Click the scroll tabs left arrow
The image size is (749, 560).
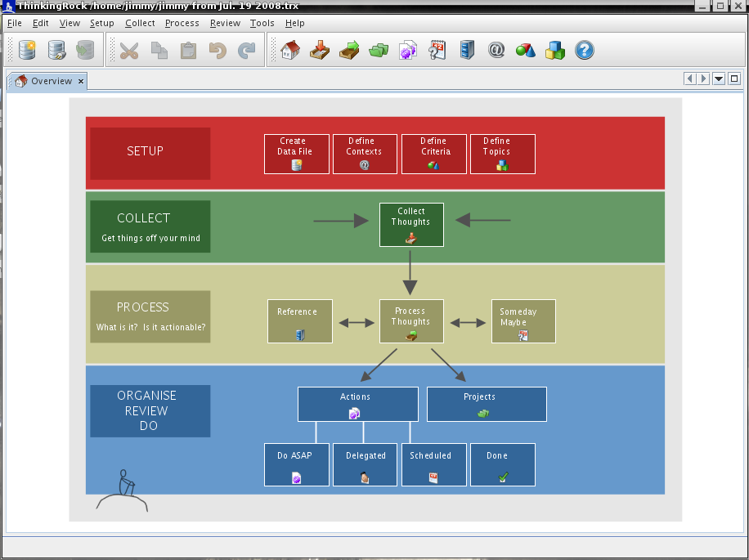690,78
